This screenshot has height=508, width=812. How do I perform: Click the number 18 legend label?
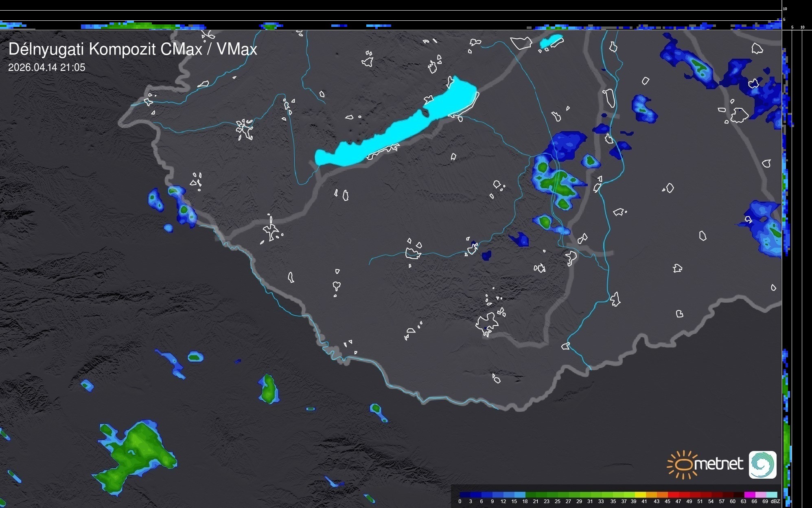click(525, 501)
